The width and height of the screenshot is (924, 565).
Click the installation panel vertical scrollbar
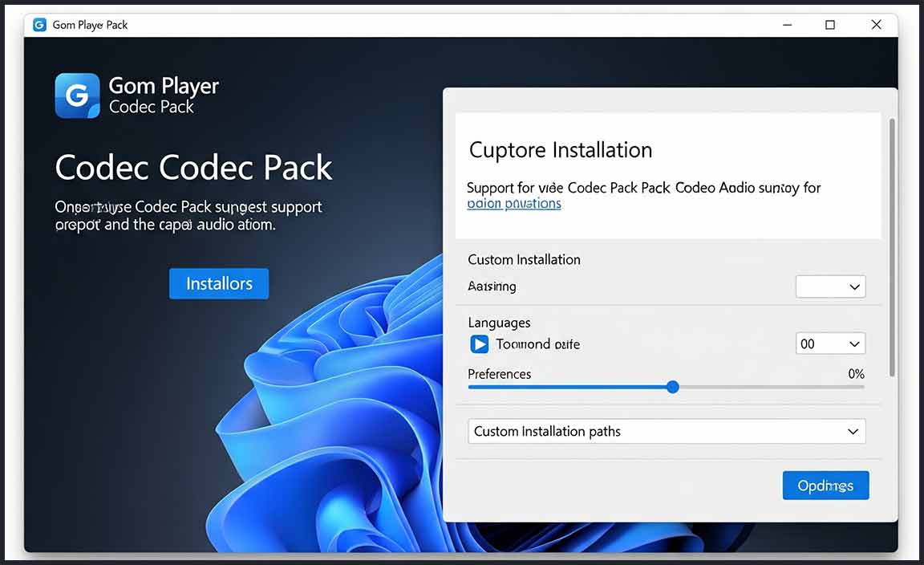pos(892,248)
